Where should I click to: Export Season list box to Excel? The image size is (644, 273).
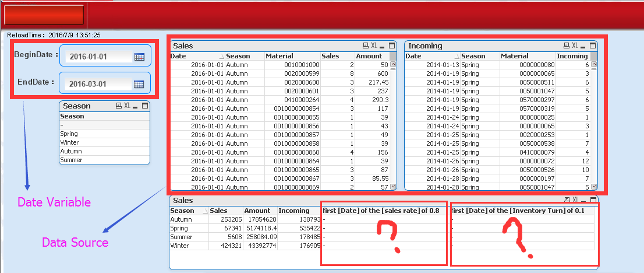click(127, 106)
